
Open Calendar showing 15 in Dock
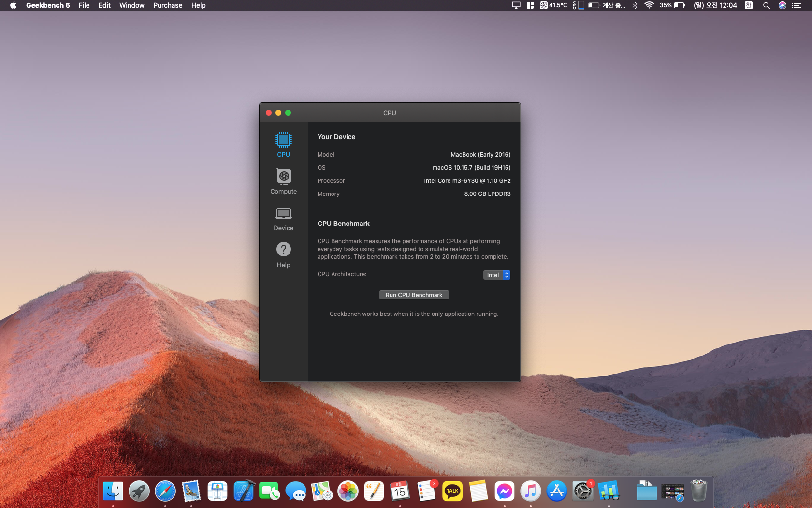[400, 492]
